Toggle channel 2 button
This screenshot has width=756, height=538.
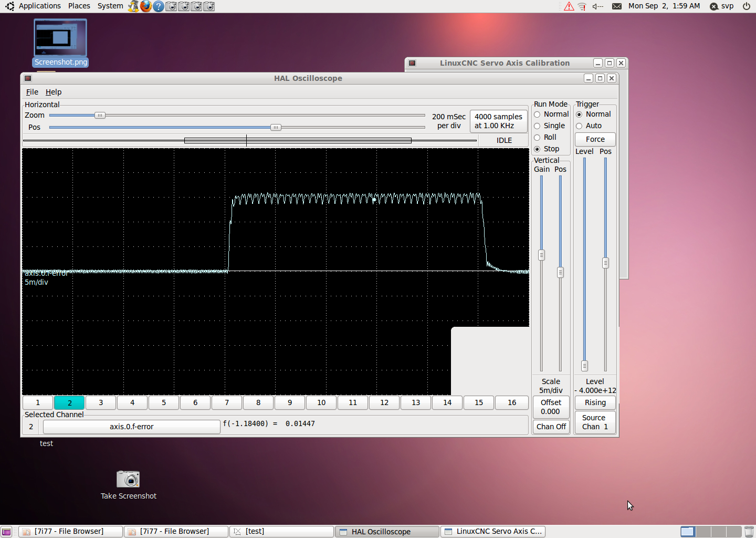(x=69, y=403)
